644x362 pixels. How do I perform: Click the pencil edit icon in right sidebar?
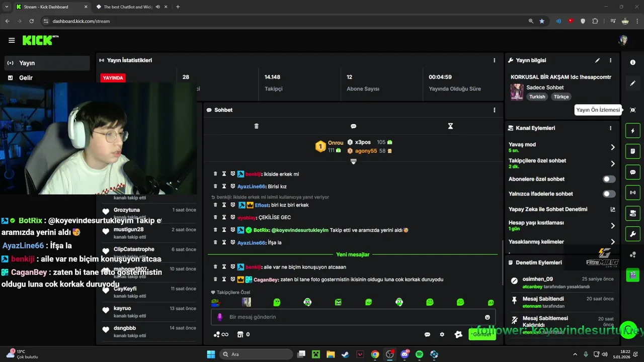(x=633, y=83)
